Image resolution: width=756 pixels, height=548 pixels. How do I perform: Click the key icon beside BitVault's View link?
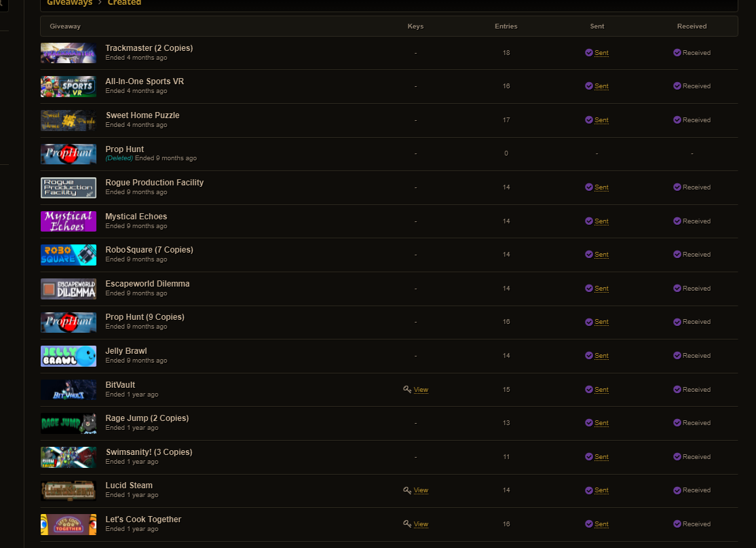[x=407, y=389]
